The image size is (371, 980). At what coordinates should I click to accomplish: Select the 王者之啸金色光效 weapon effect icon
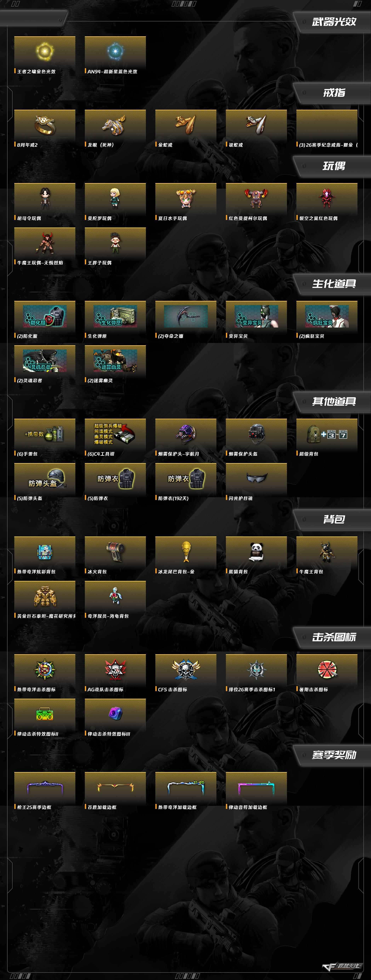pos(44,51)
